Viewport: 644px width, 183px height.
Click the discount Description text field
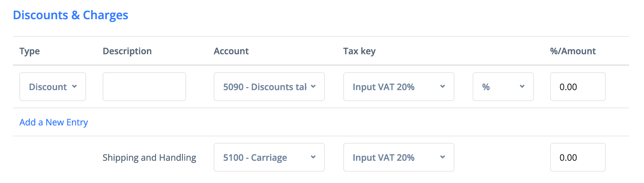coord(144,87)
